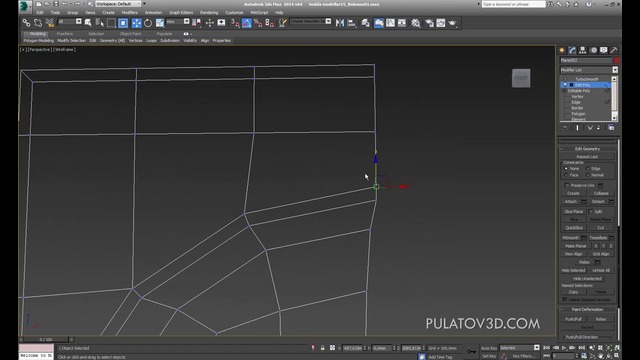Open the Customize menu
This screenshot has height=360, width=640.
tap(234, 13)
